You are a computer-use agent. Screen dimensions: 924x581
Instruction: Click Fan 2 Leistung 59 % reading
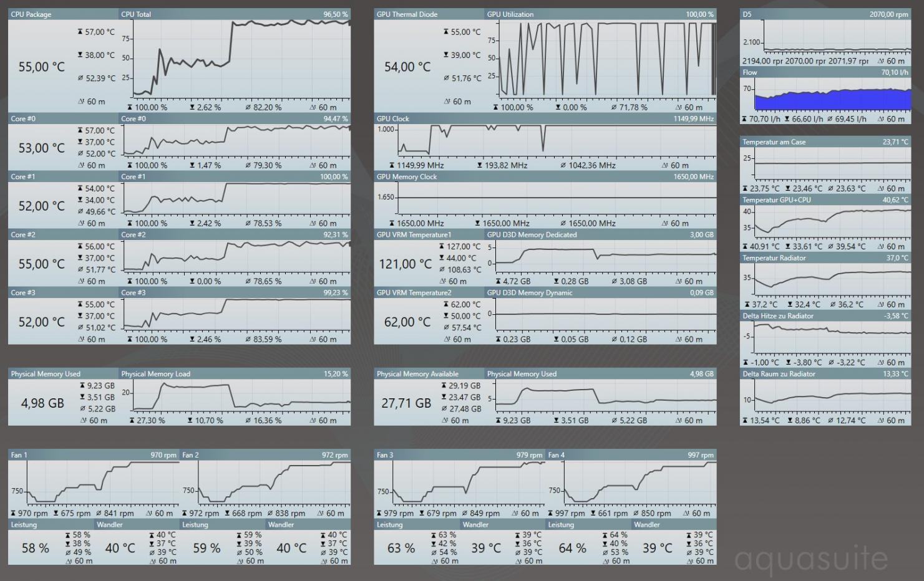click(x=208, y=548)
